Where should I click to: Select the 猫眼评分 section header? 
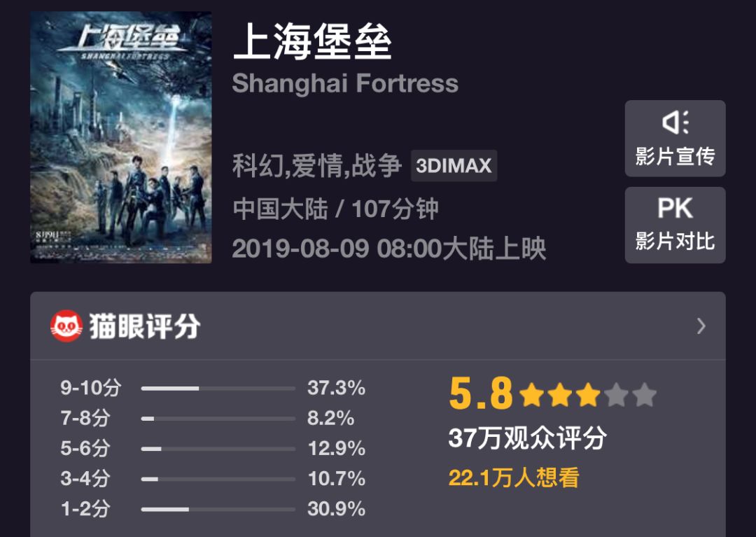[145, 326]
